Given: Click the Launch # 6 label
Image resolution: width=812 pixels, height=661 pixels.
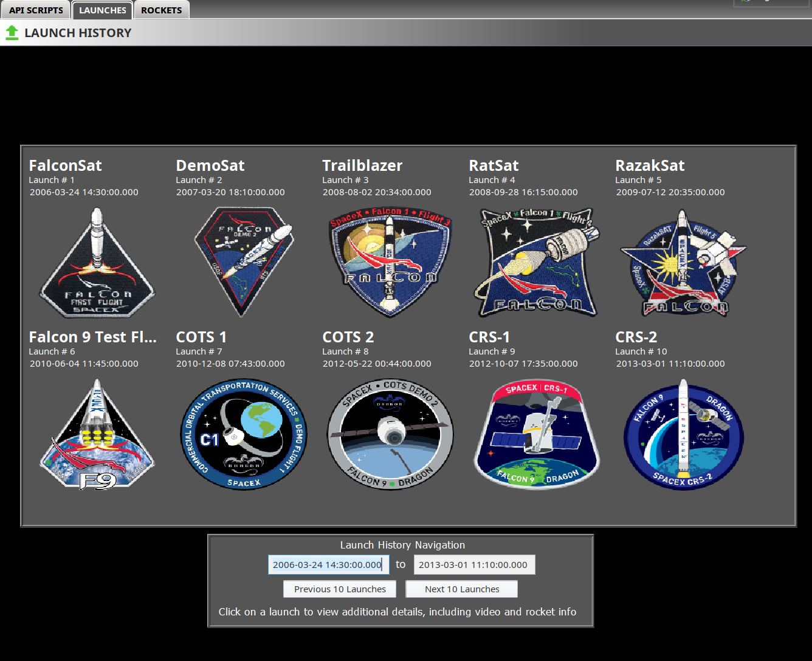Looking at the screenshot, I should [x=52, y=351].
